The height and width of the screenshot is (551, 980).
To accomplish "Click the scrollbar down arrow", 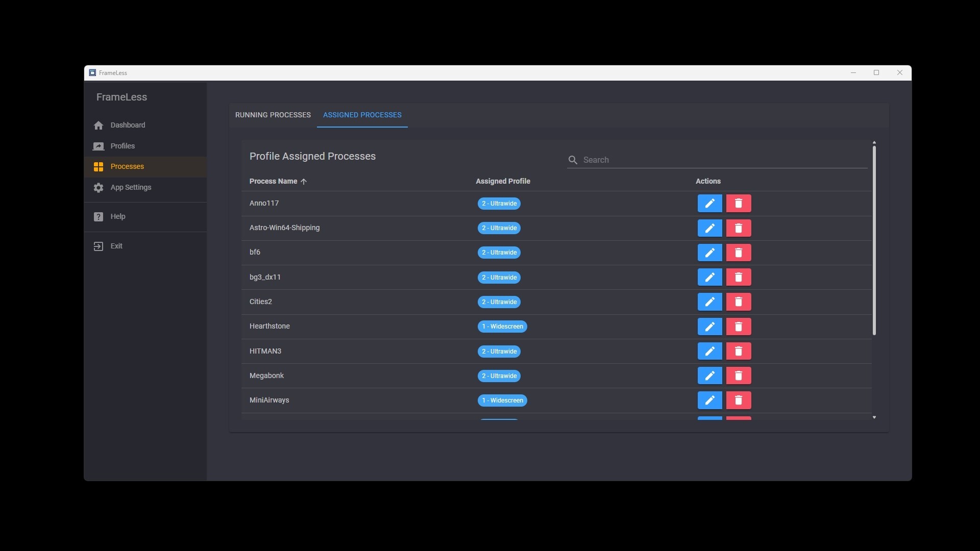I will click(874, 417).
